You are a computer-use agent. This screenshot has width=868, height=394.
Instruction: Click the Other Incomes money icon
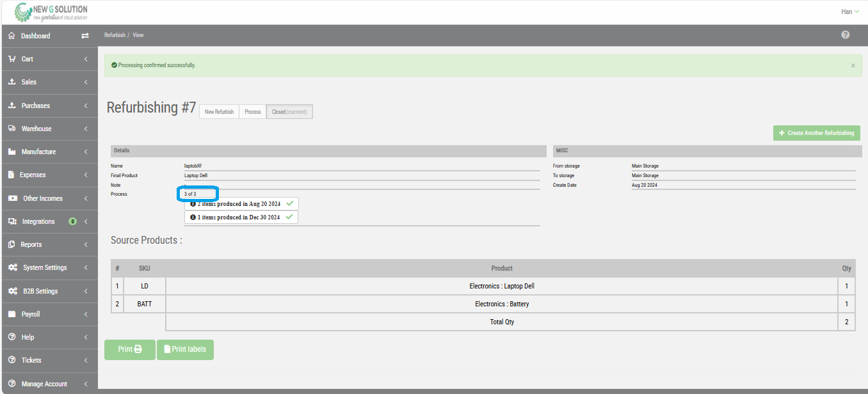tap(12, 198)
